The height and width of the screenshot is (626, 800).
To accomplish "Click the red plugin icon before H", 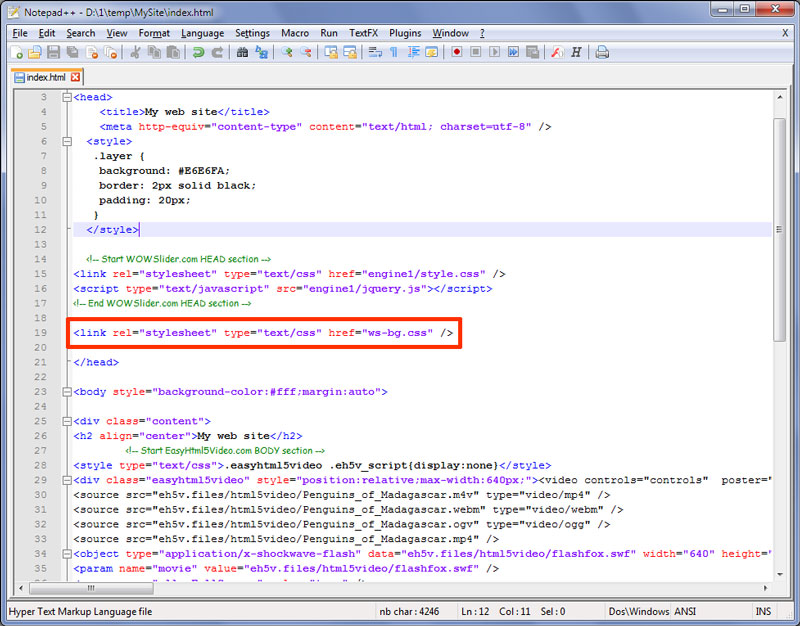I will click(x=557, y=52).
